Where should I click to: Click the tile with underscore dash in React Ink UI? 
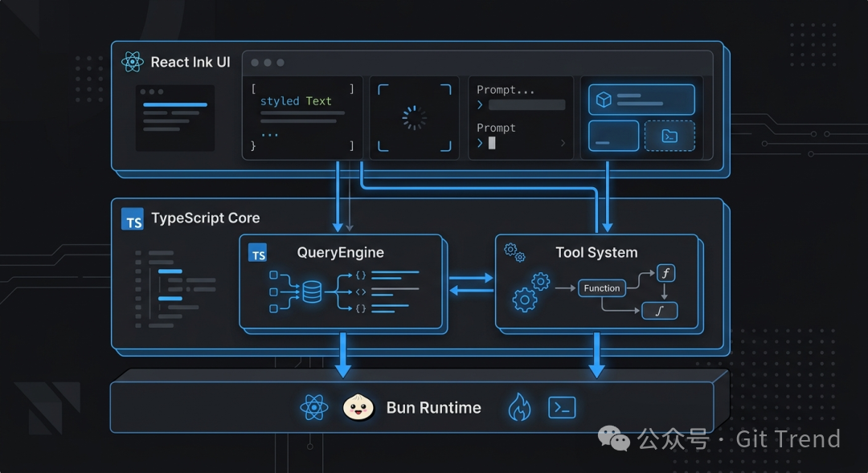(x=613, y=136)
